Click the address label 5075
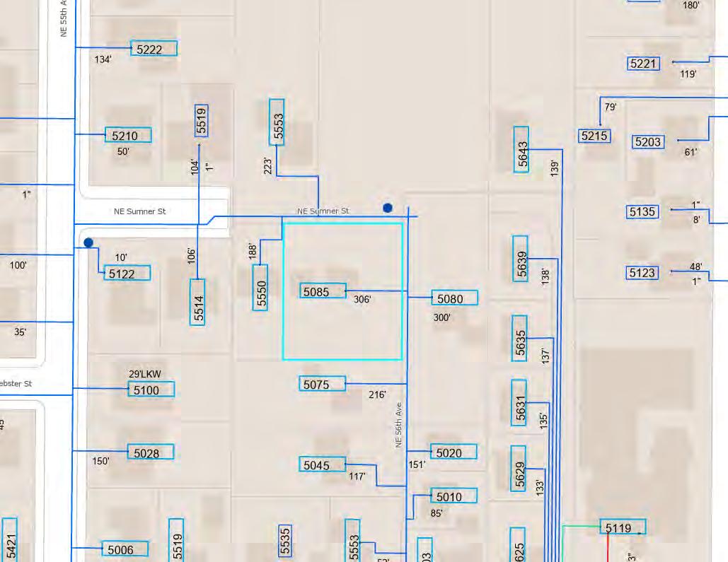 tap(322, 384)
